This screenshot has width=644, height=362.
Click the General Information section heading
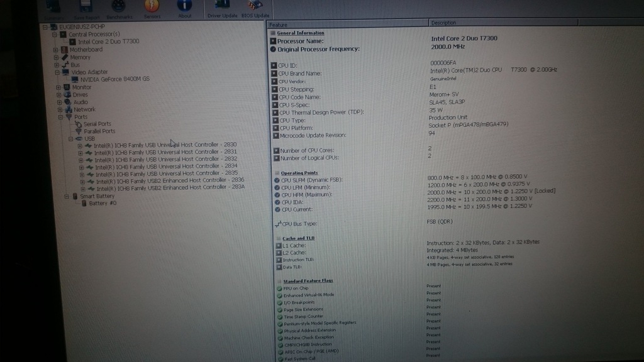click(300, 33)
